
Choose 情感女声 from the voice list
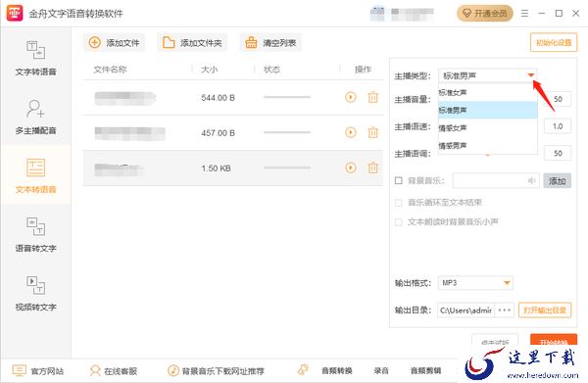[488, 127]
